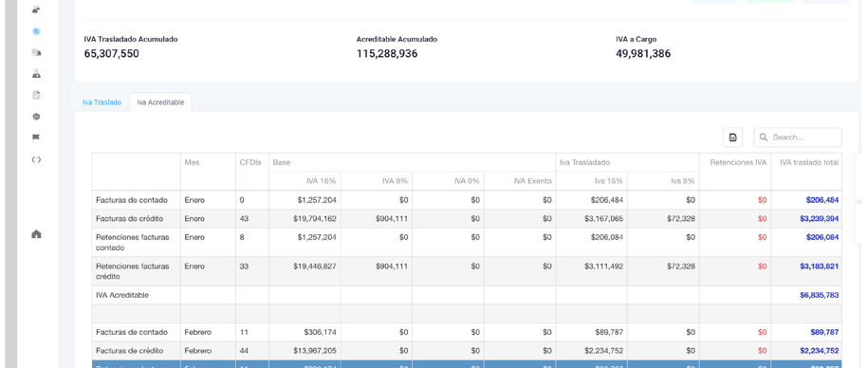The height and width of the screenshot is (368, 868).
Task: Select the flag icon in sidebar
Action: (x=37, y=138)
